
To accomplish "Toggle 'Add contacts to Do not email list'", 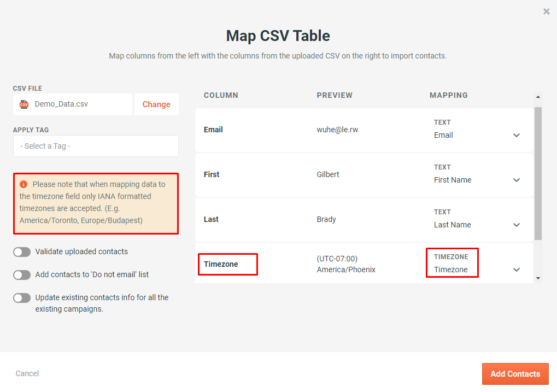I will [x=22, y=274].
